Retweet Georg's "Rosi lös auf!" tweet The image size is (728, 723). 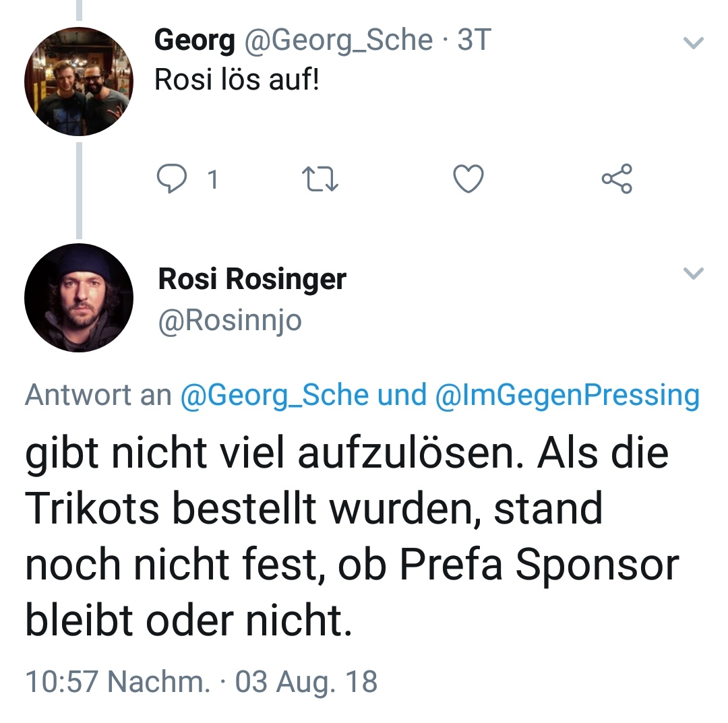click(320, 179)
